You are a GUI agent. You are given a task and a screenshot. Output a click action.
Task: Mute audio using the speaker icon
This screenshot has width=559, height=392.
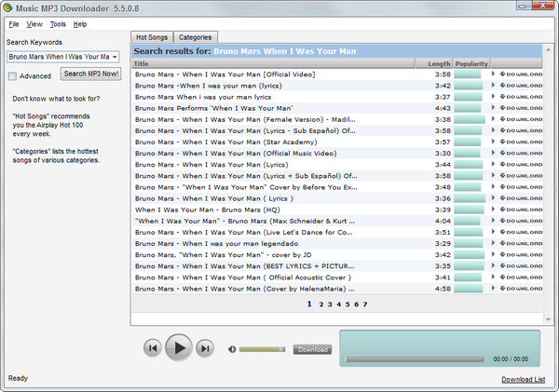click(232, 349)
